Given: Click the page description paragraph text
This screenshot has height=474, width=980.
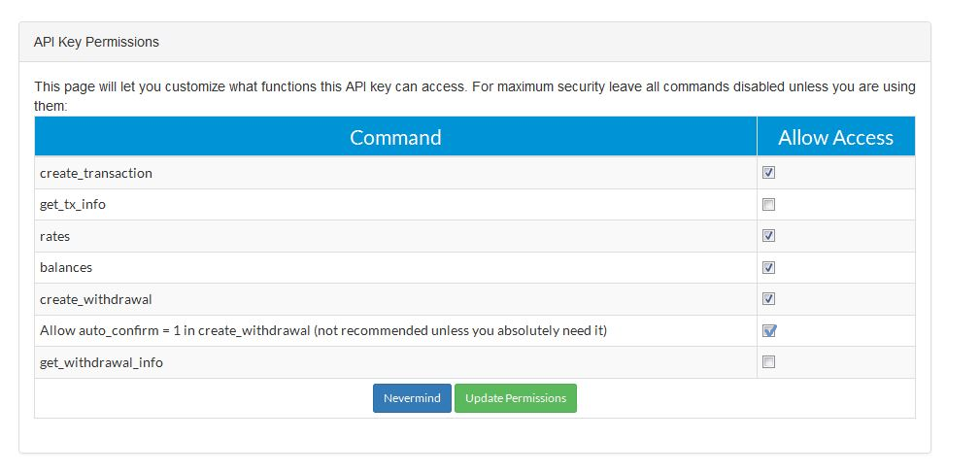Looking at the screenshot, I should pyautogui.click(x=474, y=96).
